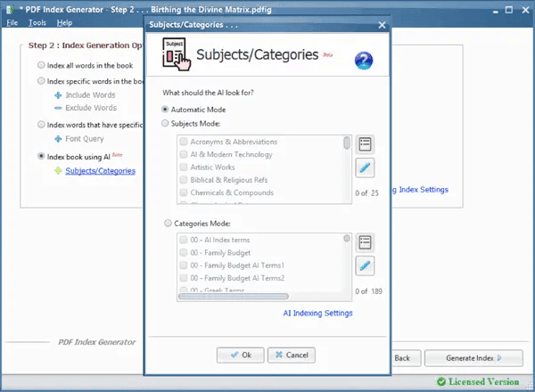Click the categories list vertical scrollbar thumb

(347, 238)
